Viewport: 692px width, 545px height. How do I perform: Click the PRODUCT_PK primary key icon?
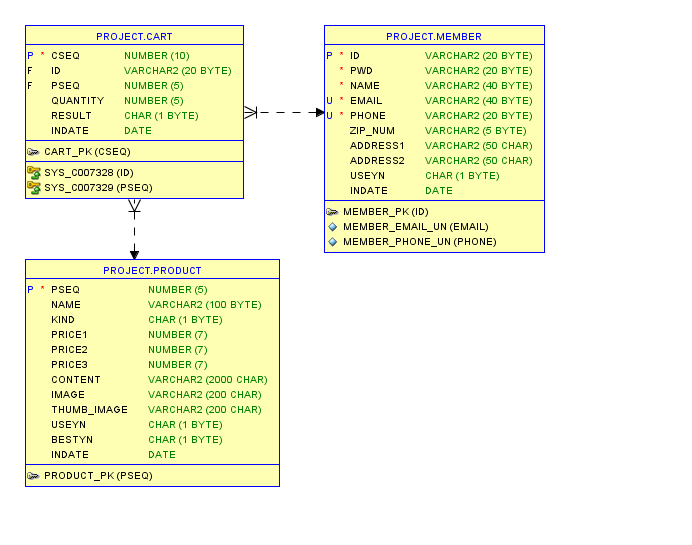tap(33, 476)
